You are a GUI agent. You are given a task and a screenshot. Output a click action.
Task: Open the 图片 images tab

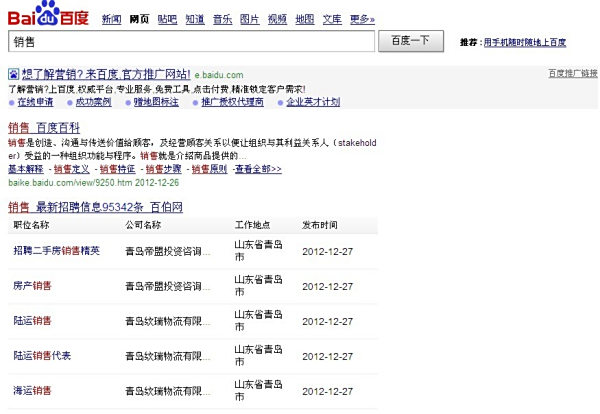[x=249, y=19]
